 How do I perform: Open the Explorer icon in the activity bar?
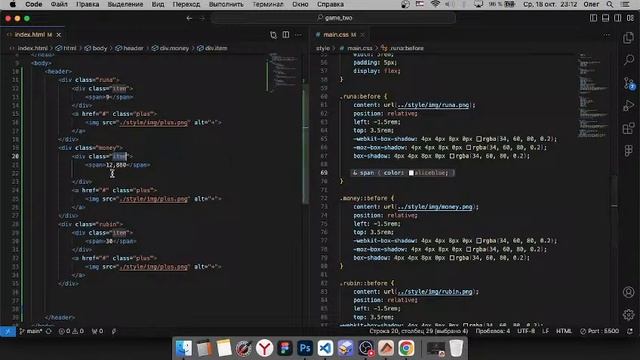tap(629, 38)
